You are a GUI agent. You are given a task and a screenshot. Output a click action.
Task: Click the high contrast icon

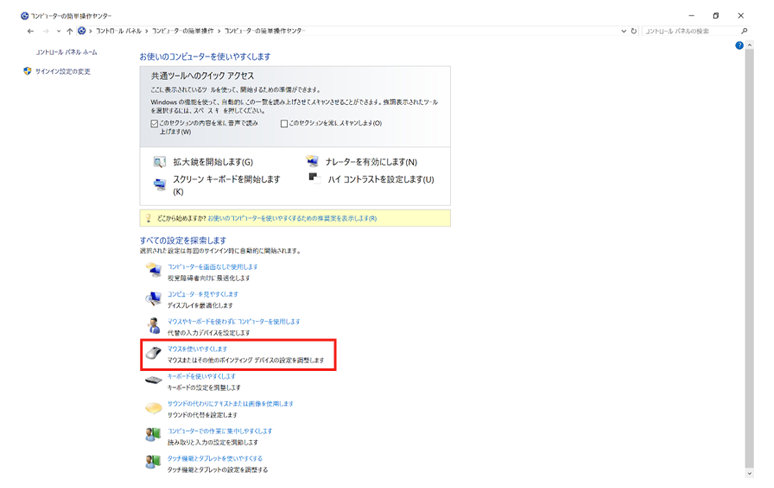coord(314,177)
